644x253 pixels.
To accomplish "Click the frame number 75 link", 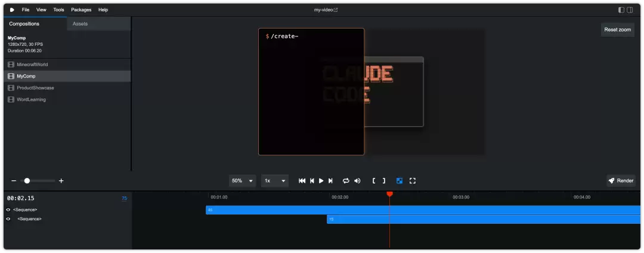I will 125,198.
